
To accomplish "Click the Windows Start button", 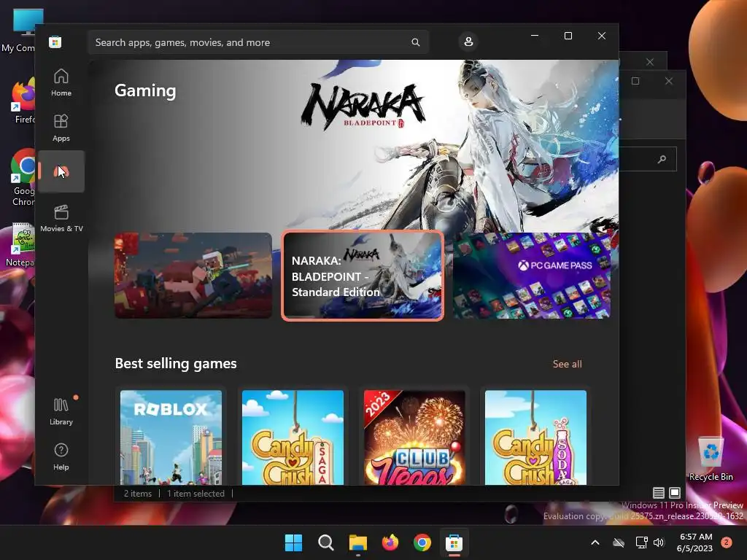I will [x=293, y=542].
